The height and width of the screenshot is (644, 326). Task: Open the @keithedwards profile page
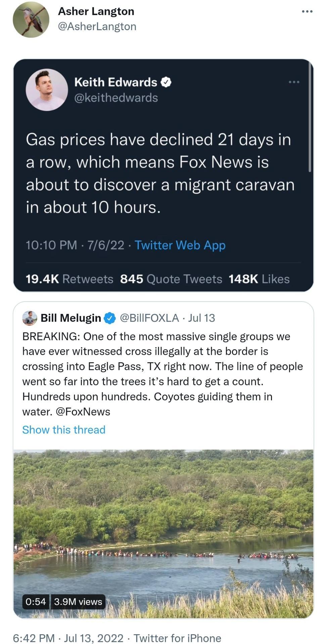(115, 98)
